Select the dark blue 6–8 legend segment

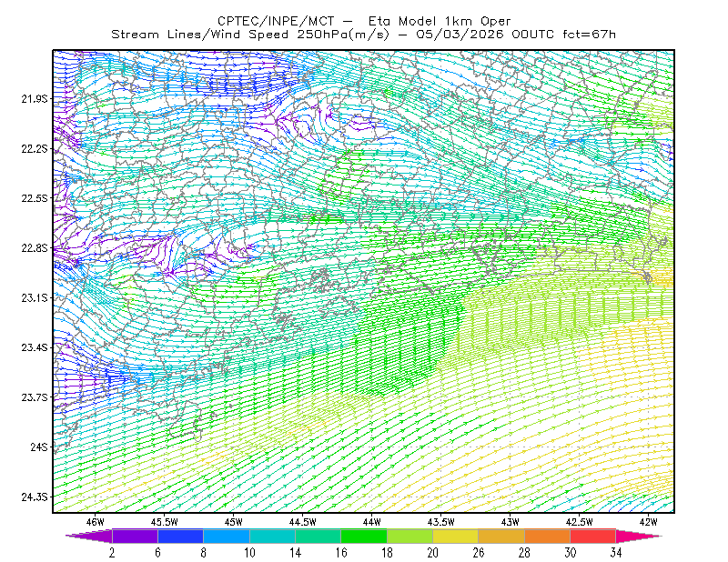pyautogui.click(x=180, y=536)
